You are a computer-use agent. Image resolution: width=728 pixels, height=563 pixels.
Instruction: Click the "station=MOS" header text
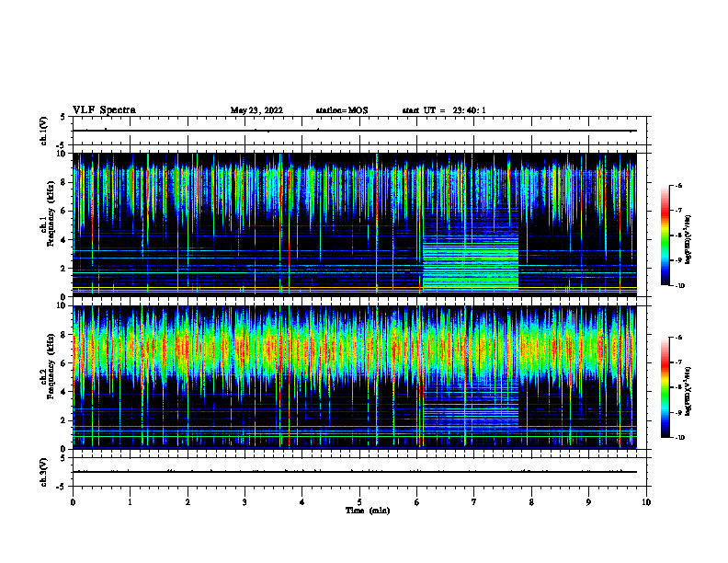coord(342,110)
